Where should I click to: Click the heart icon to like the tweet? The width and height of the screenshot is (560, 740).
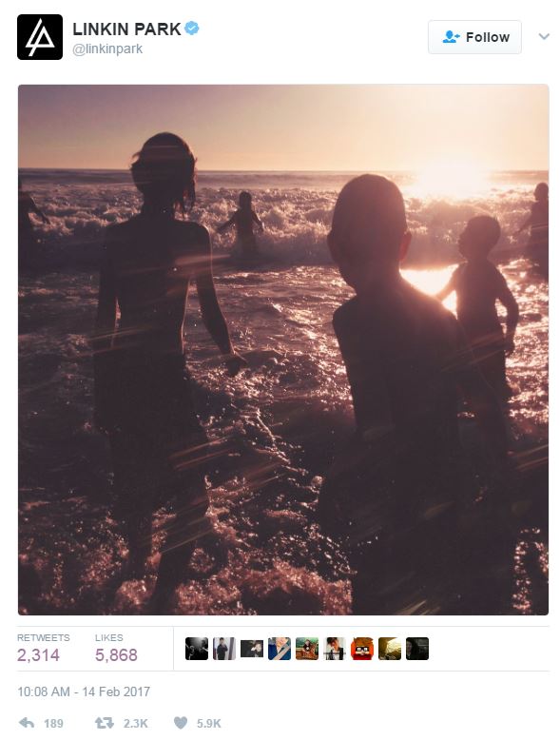181,723
